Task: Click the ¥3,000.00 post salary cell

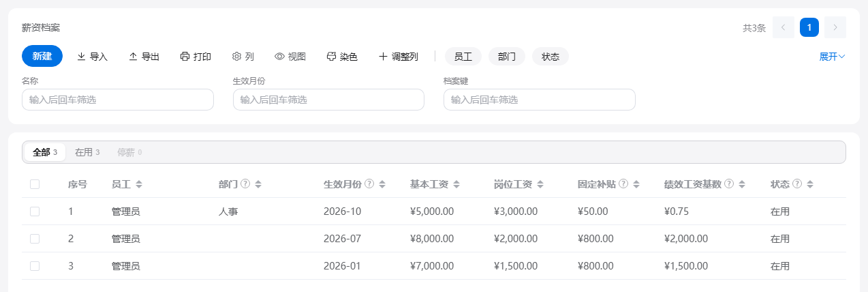Action: click(x=516, y=211)
